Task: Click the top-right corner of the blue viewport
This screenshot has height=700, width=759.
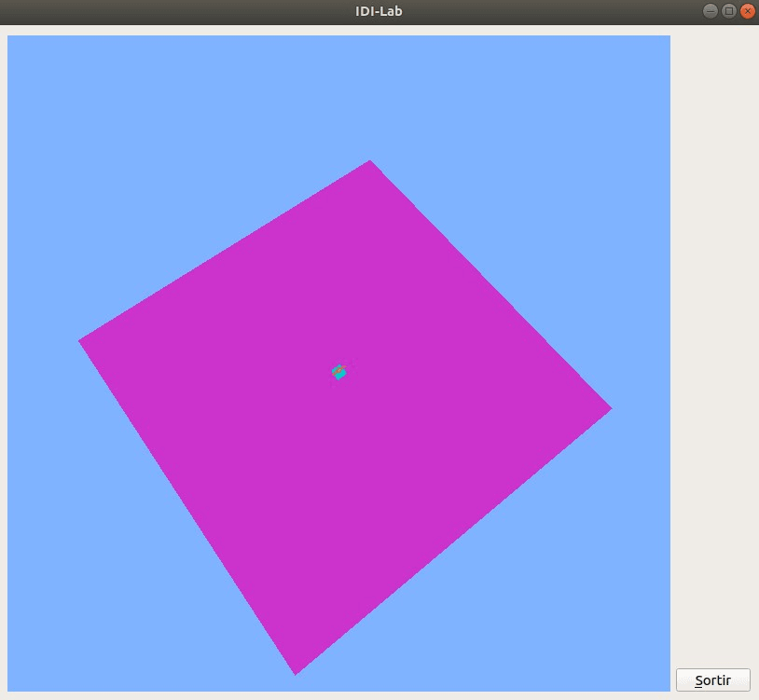Action: pyautogui.click(x=668, y=38)
